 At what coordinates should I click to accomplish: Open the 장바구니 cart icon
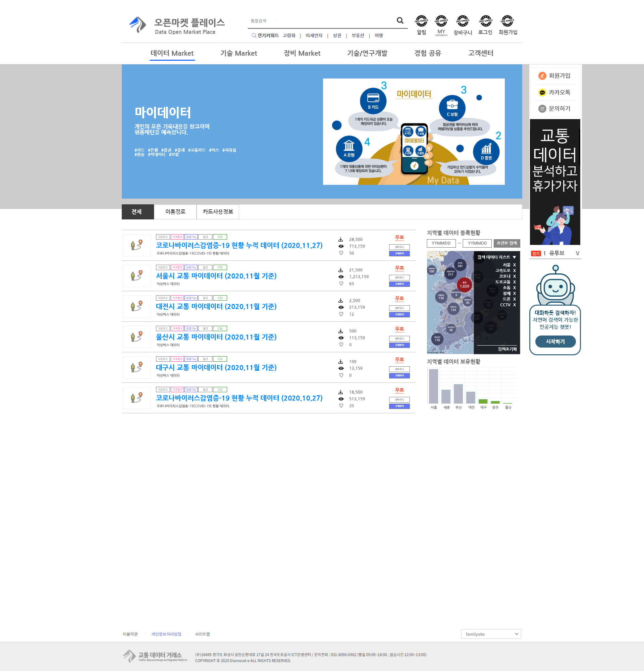462,21
